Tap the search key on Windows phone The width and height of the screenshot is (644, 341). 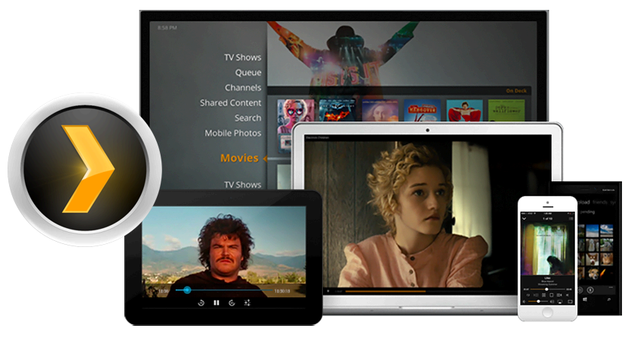[x=608, y=299]
